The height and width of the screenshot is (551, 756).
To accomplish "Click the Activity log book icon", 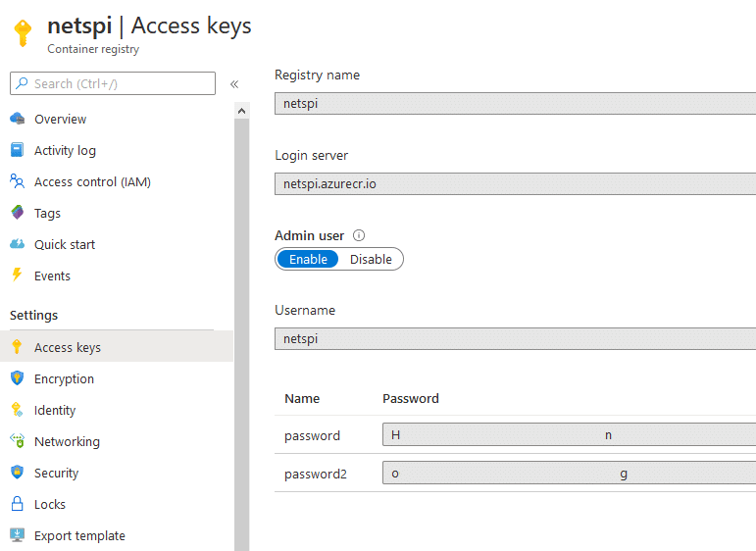I will click(x=17, y=150).
